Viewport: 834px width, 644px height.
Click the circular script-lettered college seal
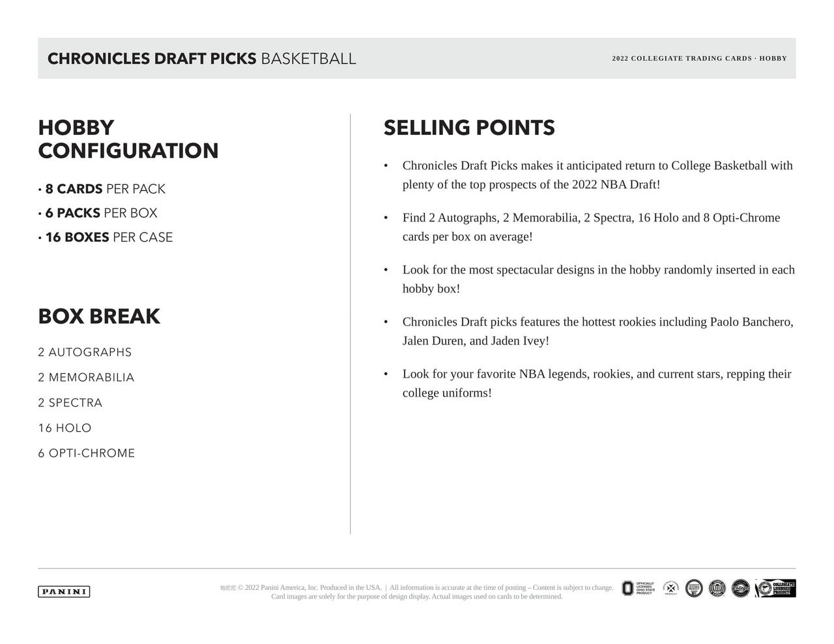coord(741,588)
